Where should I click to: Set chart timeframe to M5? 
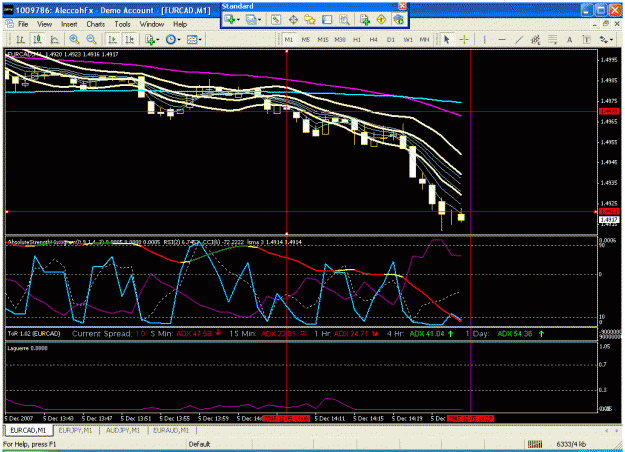click(306, 39)
